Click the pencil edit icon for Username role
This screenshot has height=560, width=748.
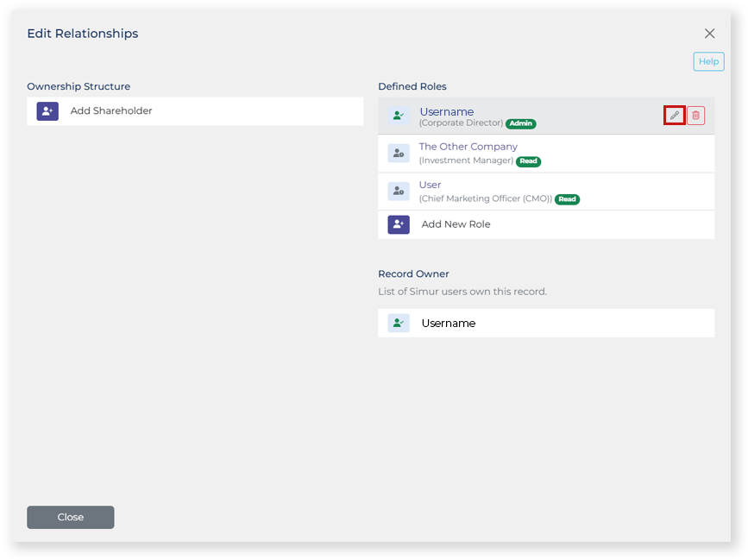(x=674, y=116)
